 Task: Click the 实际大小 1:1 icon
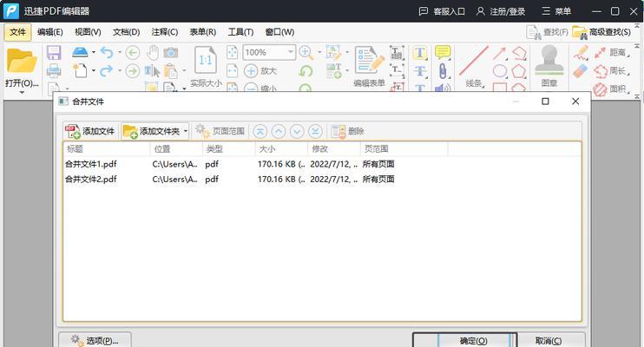pos(206,62)
